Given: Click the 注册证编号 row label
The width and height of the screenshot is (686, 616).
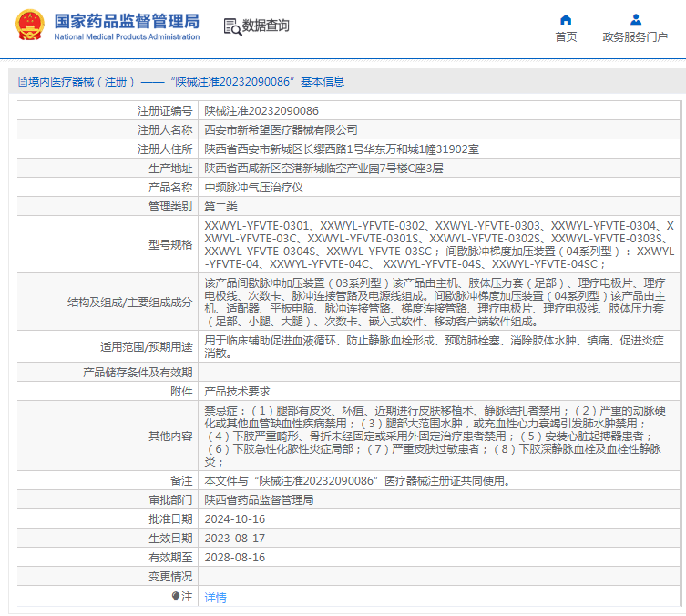Looking at the screenshot, I should coord(165,111).
